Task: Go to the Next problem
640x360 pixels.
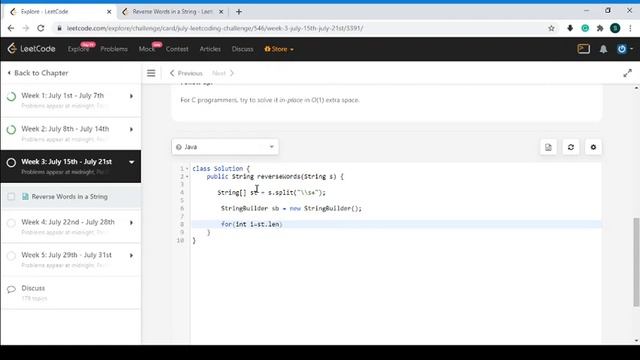Action: 223,73
